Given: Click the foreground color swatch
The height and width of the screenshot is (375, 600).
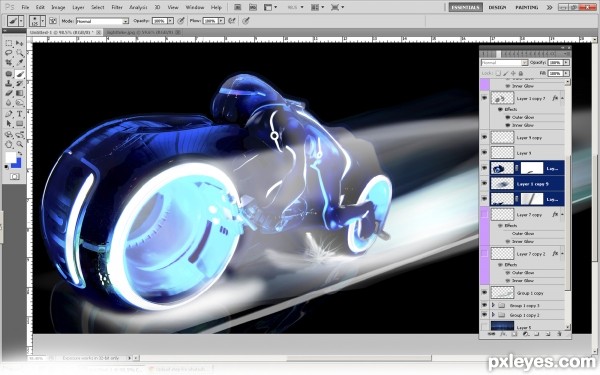Looking at the screenshot, I should click(x=10, y=157).
